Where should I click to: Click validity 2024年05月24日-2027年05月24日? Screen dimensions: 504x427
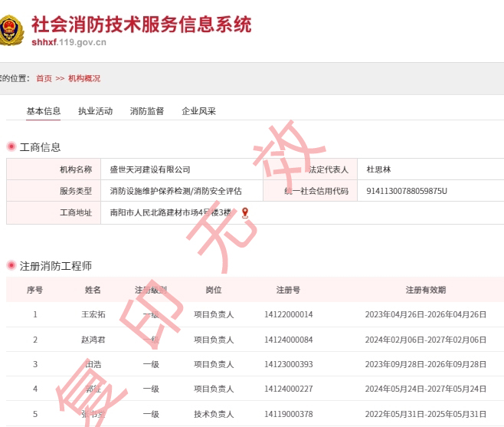coord(426,389)
